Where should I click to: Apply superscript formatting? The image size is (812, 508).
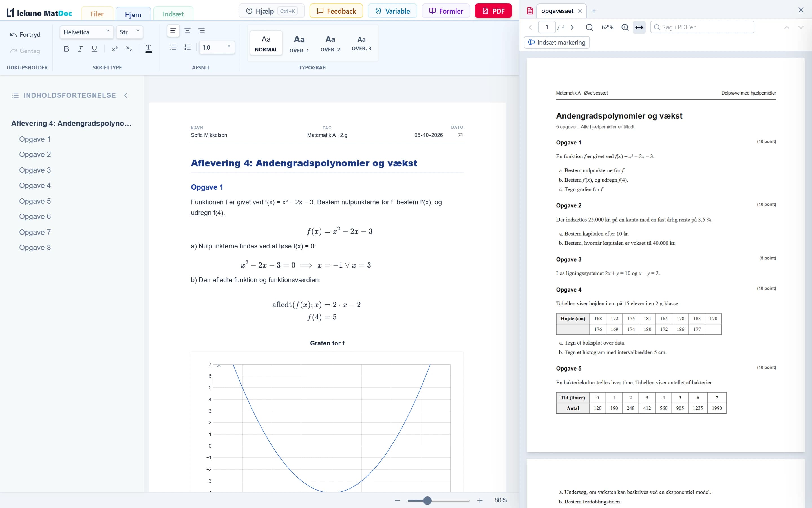point(115,49)
